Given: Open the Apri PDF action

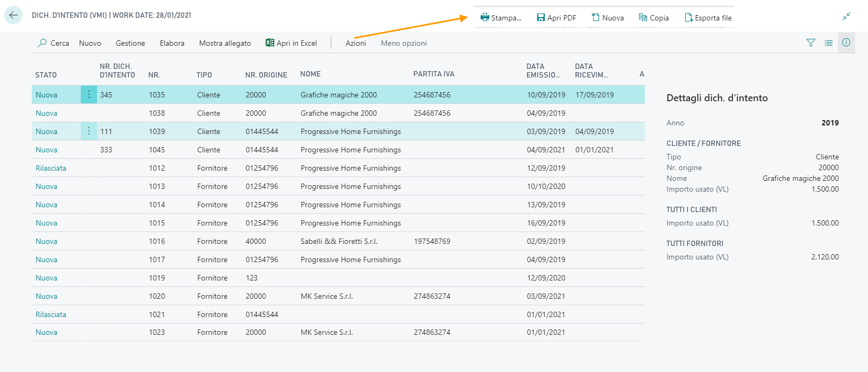Looking at the screenshot, I should pos(557,18).
